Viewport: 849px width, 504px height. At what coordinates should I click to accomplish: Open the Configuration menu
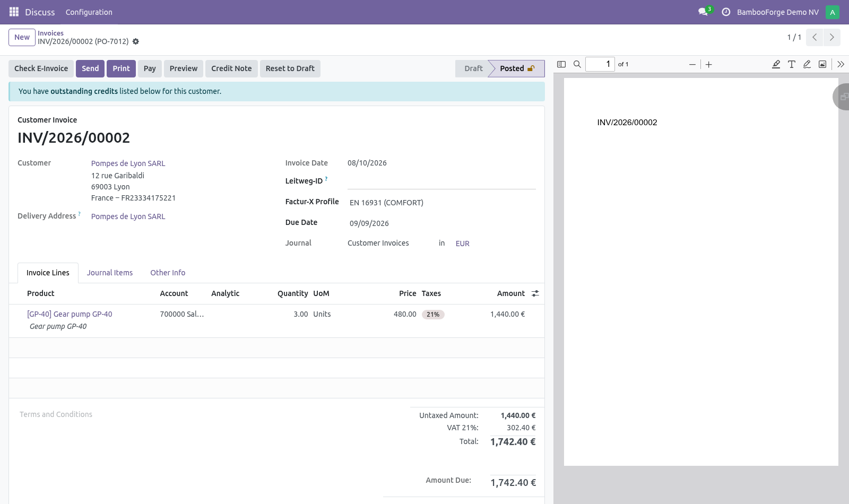pos(89,12)
